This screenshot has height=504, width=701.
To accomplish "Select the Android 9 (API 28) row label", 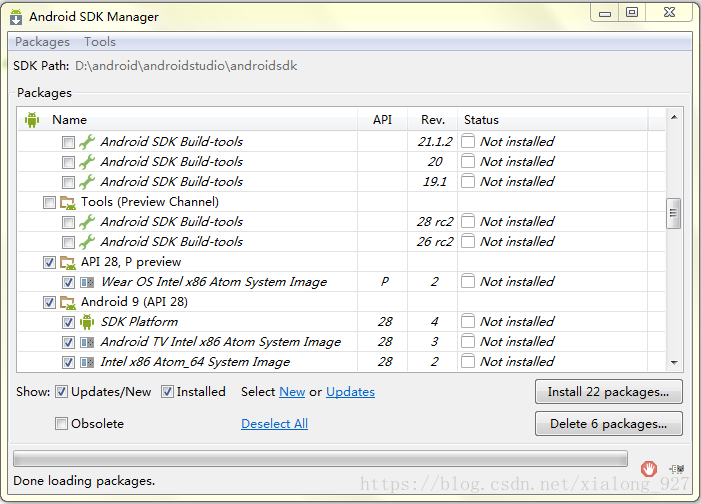I will pos(134,302).
